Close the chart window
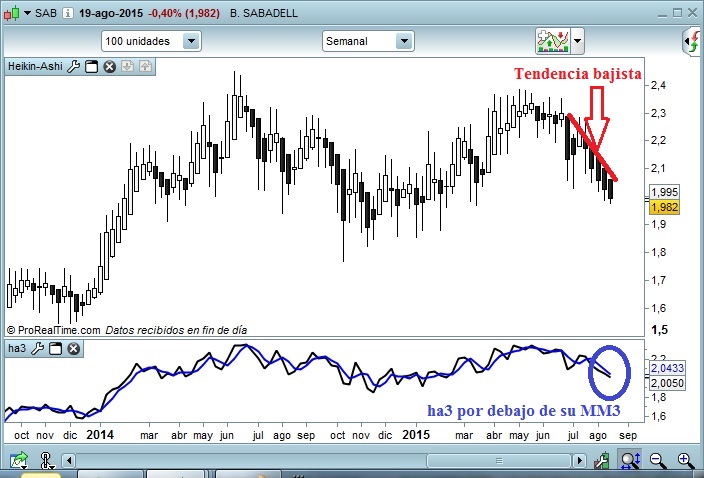The height and width of the screenshot is (478, 704). click(692, 13)
